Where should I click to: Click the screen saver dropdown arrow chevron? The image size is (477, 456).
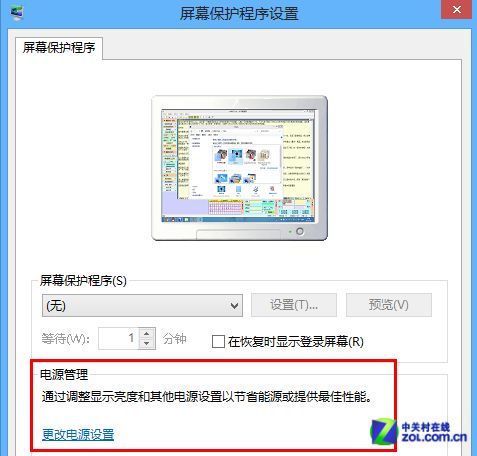[x=234, y=305]
